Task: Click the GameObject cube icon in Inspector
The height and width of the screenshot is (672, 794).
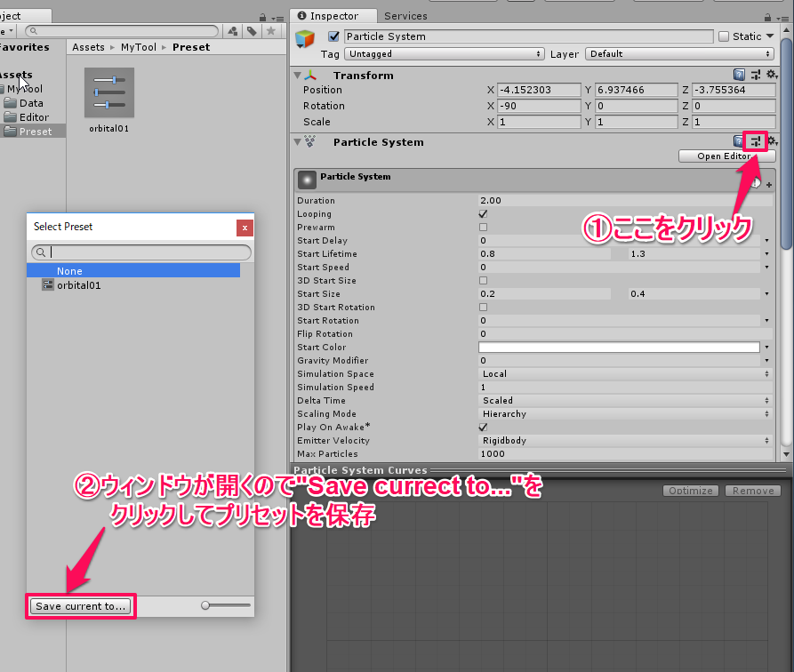Action: pyautogui.click(x=305, y=39)
